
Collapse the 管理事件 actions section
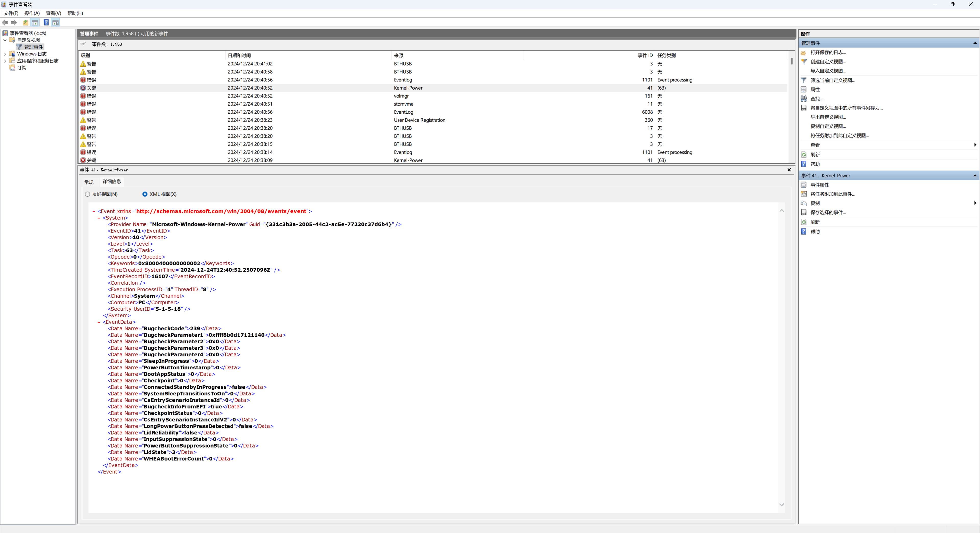975,43
